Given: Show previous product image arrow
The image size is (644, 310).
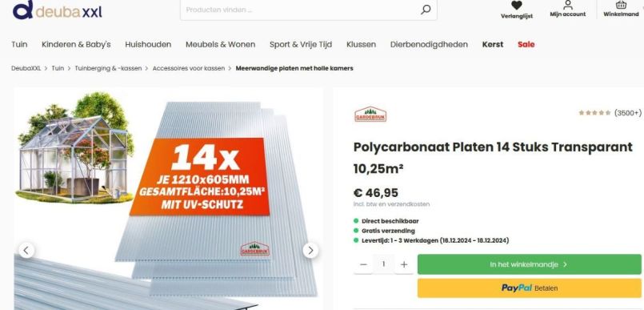Looking at the screenshot, I should click(x=26, y=250).
